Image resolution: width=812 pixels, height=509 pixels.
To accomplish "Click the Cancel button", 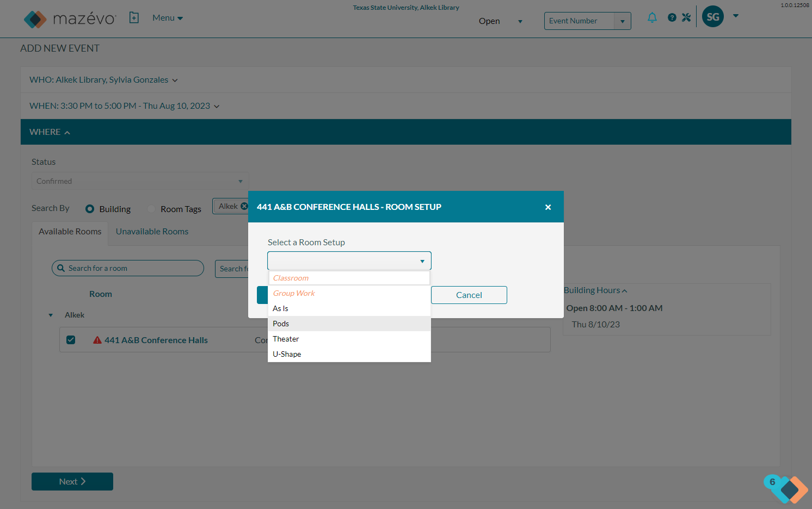I will tap(469, 295).
